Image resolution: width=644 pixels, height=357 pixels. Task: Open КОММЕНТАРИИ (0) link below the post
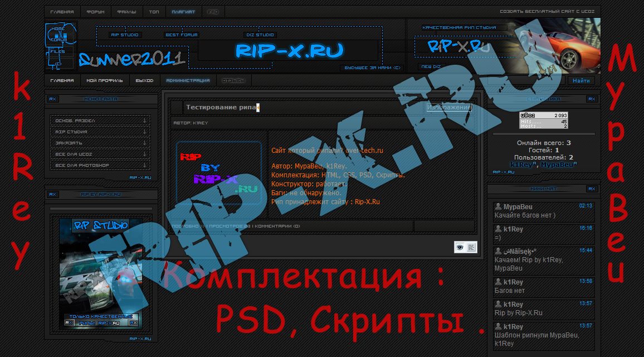277,226
